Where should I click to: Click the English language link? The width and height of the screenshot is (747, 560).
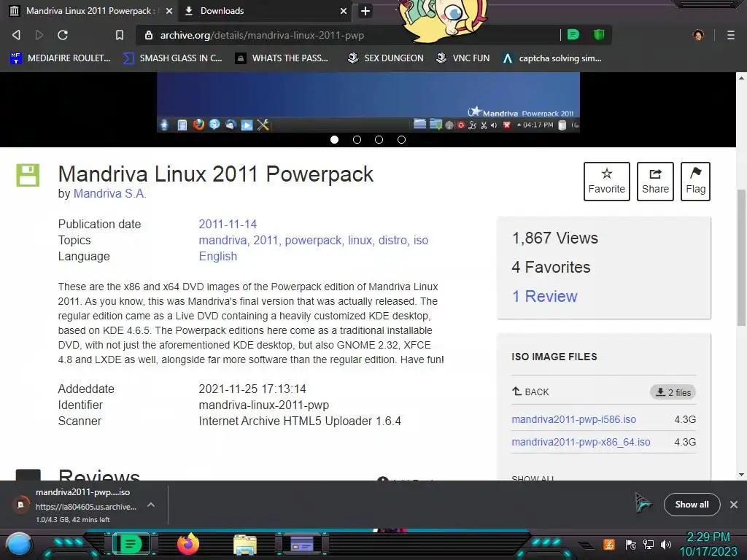217,256
